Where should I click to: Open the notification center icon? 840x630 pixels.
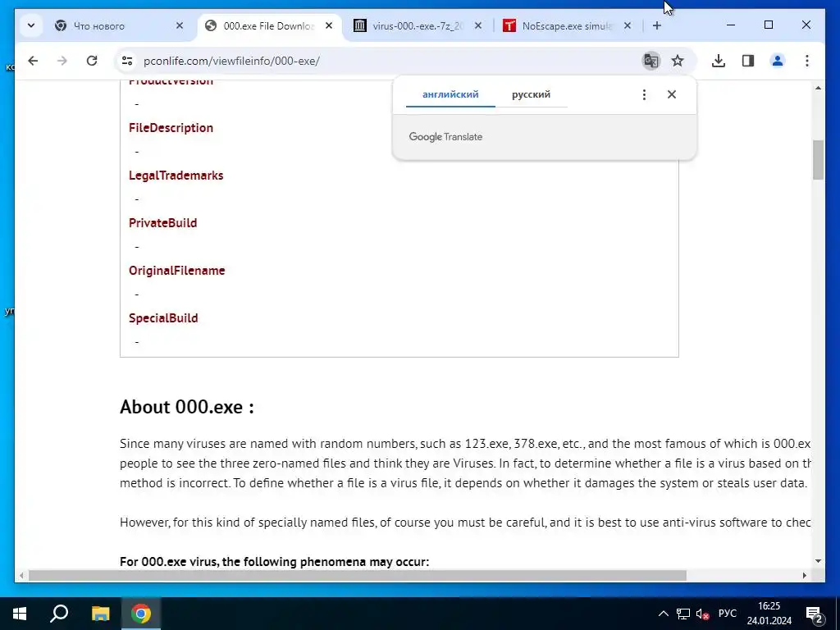[815, 614]
